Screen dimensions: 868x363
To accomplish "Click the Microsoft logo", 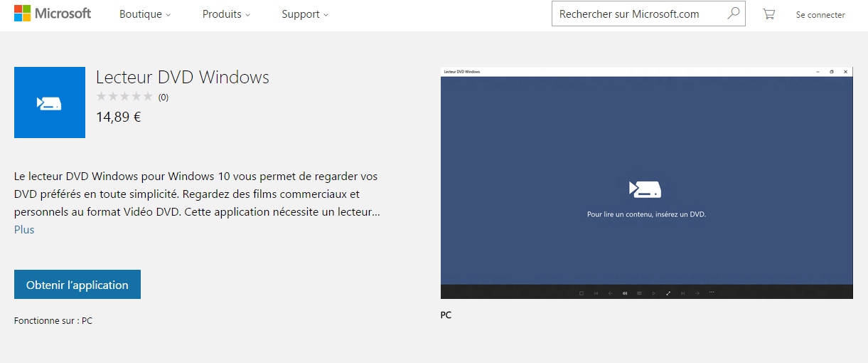I will [53, 14].
